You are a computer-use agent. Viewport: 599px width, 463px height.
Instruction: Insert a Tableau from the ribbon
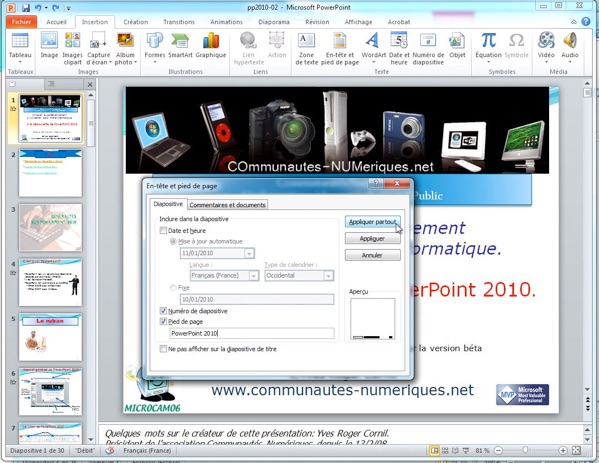click(x=20, y=48)
